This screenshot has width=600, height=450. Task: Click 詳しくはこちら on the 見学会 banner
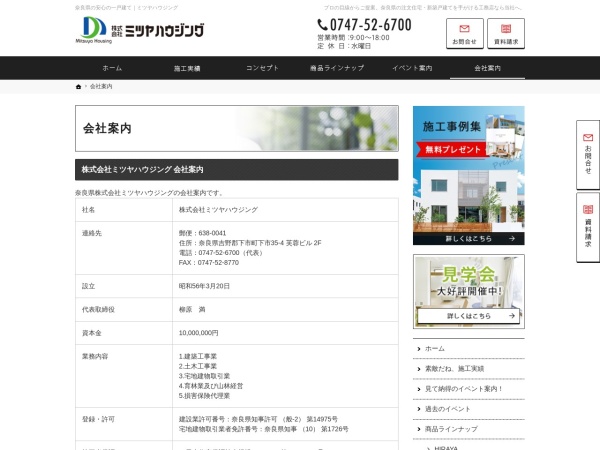coord(469,316)
